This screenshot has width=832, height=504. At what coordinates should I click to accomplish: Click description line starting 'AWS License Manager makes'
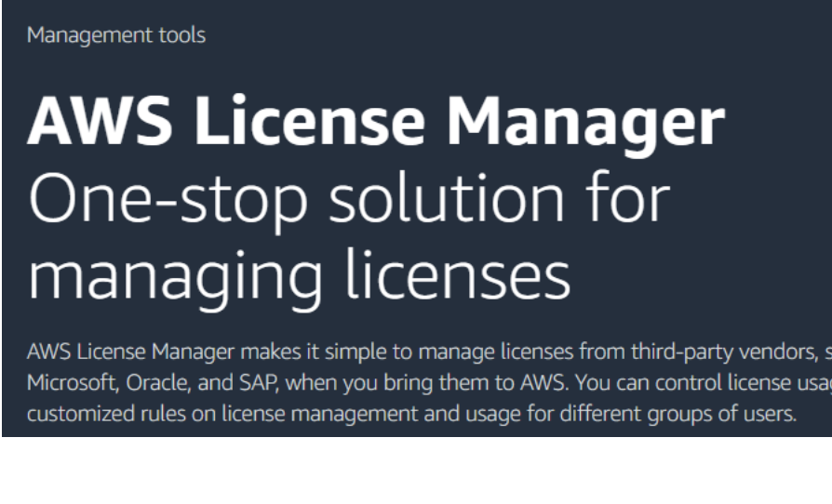429,351
